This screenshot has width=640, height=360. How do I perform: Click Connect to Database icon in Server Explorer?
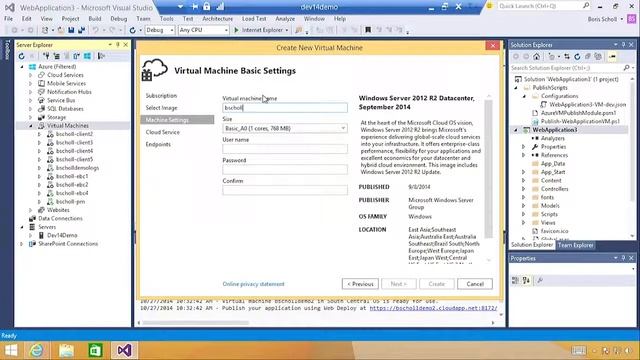click(x=46, y=56)
